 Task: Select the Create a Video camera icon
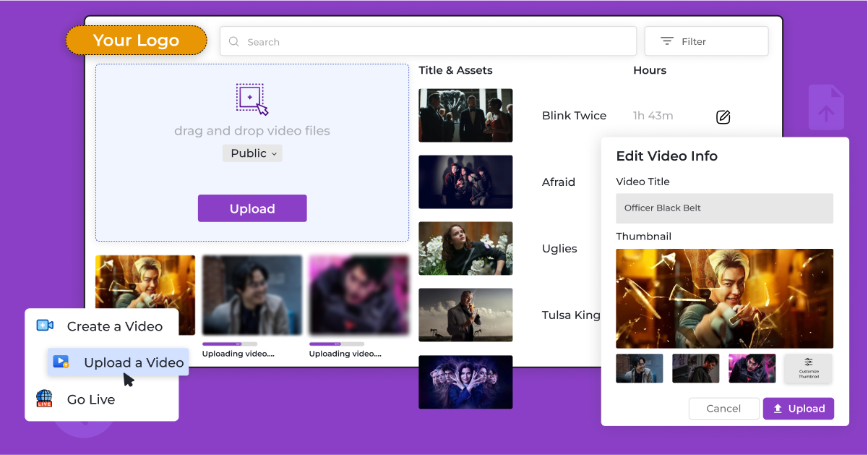[45, 326]
